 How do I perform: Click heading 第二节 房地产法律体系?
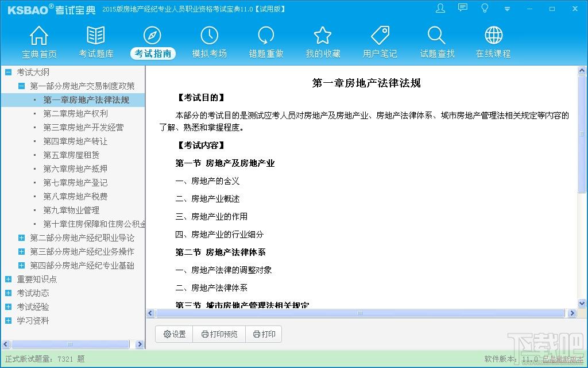coord(220,252)
